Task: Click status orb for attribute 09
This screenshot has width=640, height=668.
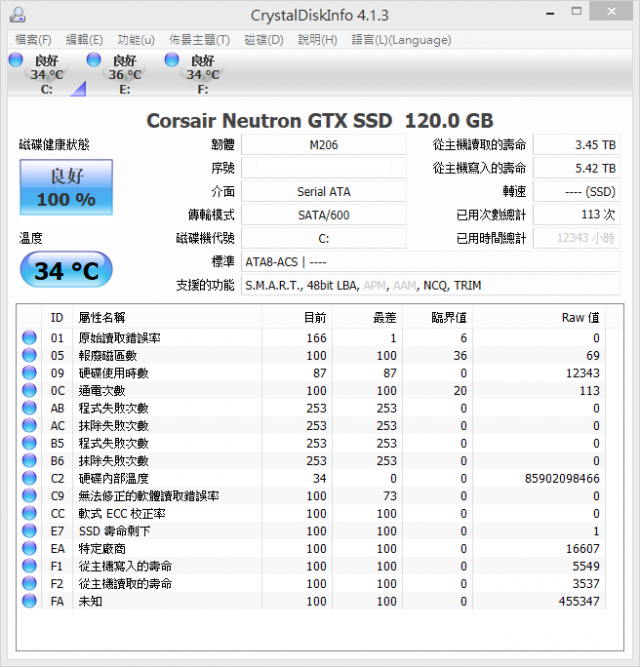Action: click(29, 373)
